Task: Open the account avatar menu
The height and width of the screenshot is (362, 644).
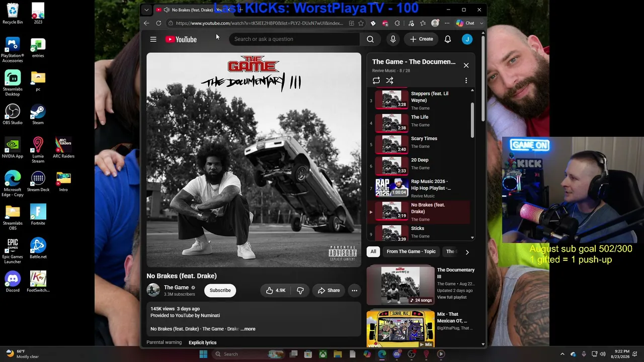Action: (x=467, y=39)
